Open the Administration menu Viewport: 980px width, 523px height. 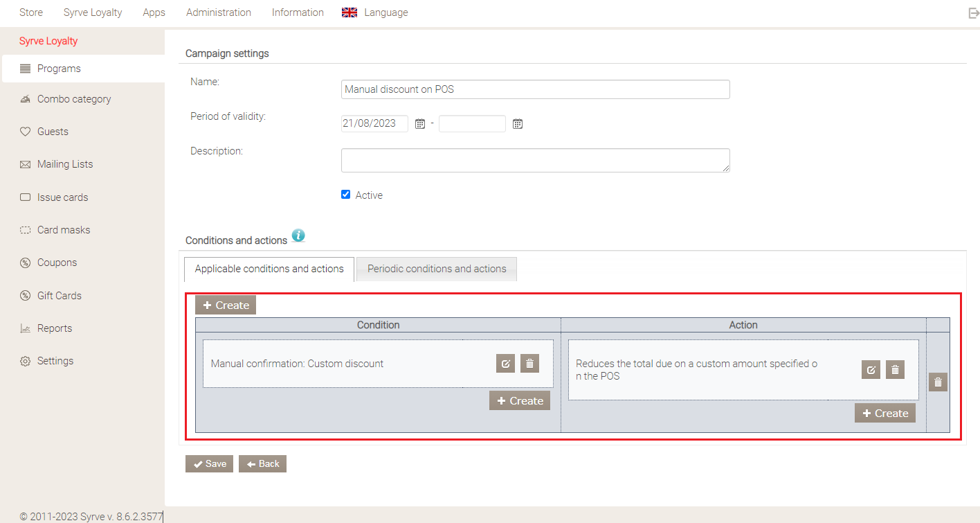coord(219,12)
